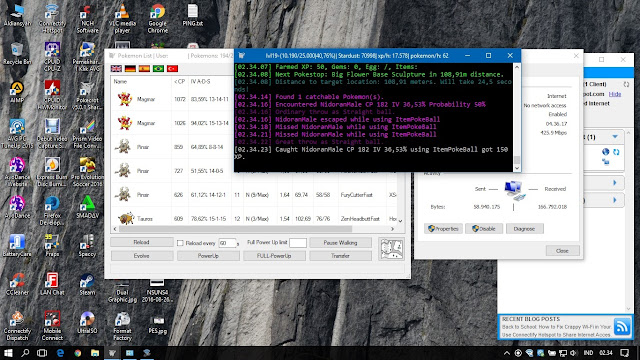This screenshot has height=360, width=640.
Task: Select the Spanish flag language icon
Action: pyautogui.click(x=144, y=69)
